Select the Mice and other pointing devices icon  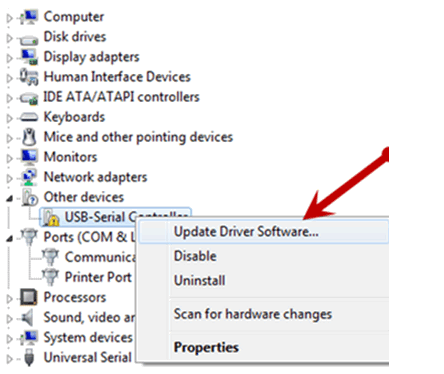click(29, 137)
